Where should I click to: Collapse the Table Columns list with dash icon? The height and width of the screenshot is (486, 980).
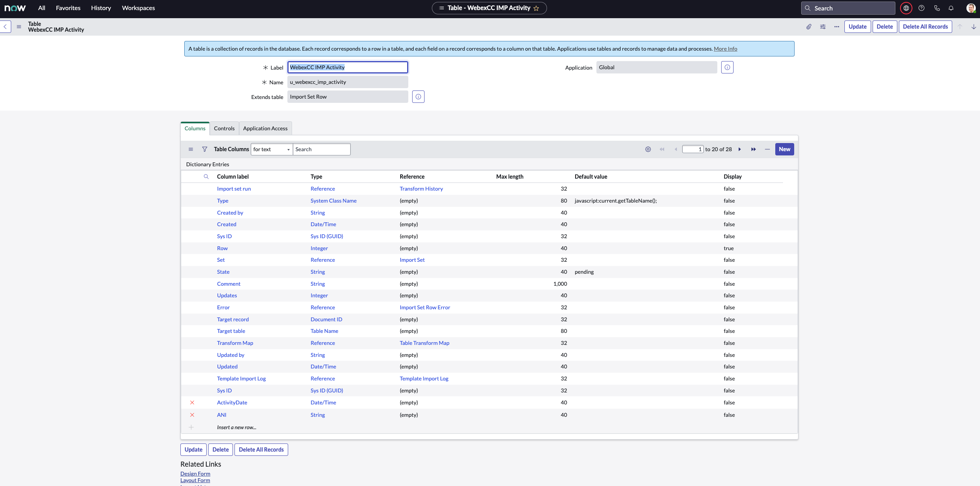tap(768, 149)
